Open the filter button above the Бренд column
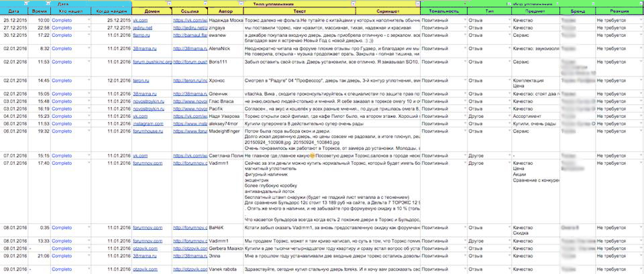Screen dimensions: 644x274 [592, 4]
